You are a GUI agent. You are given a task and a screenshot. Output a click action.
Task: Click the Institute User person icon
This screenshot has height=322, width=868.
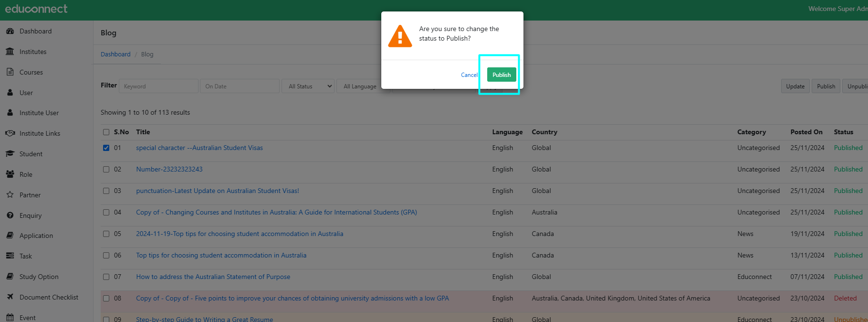click(x=10, y=113)
